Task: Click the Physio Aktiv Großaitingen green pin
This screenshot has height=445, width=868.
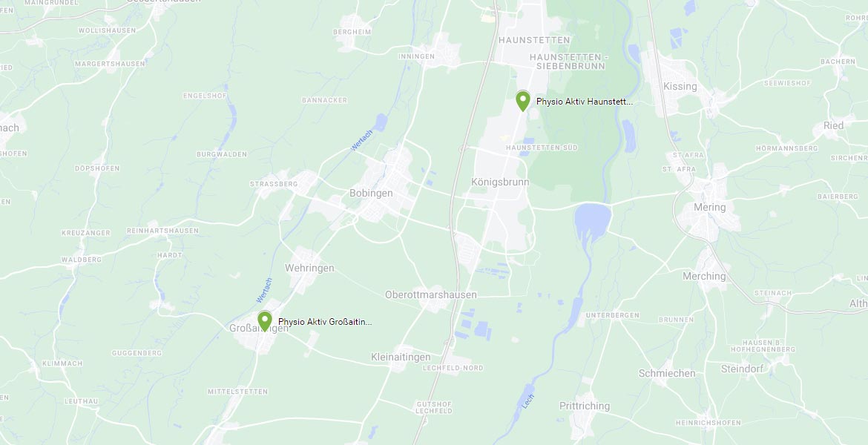Action: tap(265, 321)
